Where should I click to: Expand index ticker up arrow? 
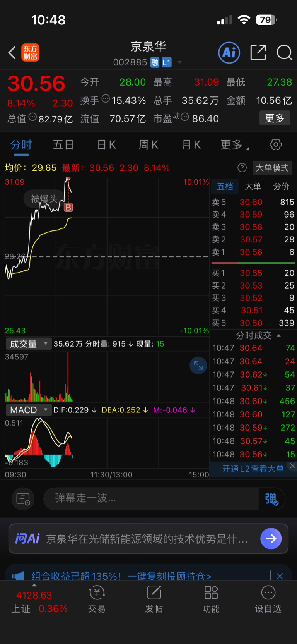(34, 585)
